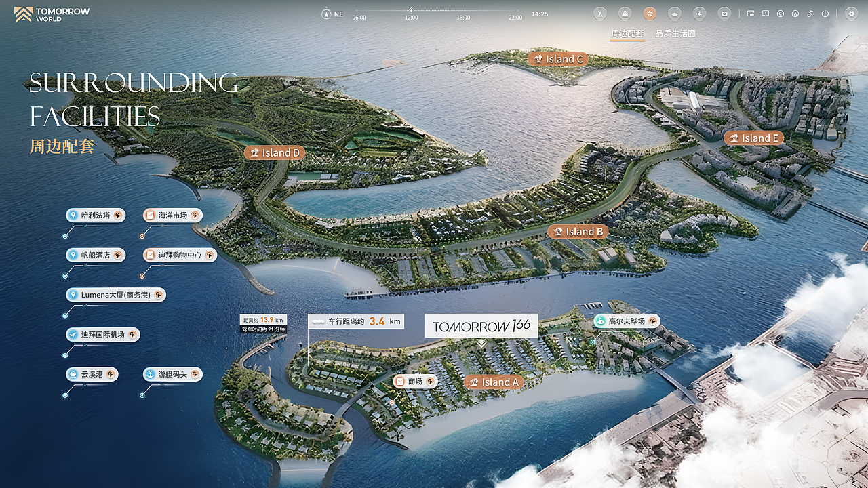Click the time-of-day slider handle
Viewport: 868px width, 488px height.
pyautogui.click(x=411, y=10)
